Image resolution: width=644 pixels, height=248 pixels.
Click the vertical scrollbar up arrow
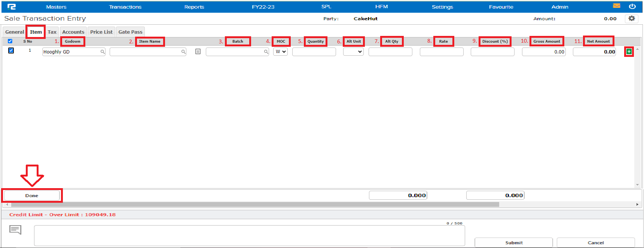point(637,49)
